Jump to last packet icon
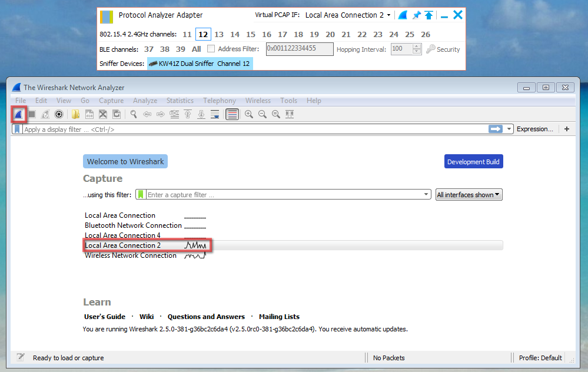 tap(201, 114)
